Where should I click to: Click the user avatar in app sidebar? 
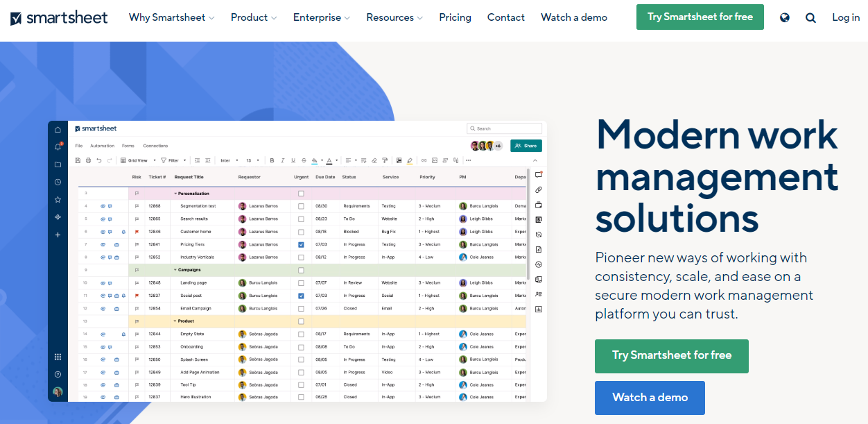click(x=58, y=391)
